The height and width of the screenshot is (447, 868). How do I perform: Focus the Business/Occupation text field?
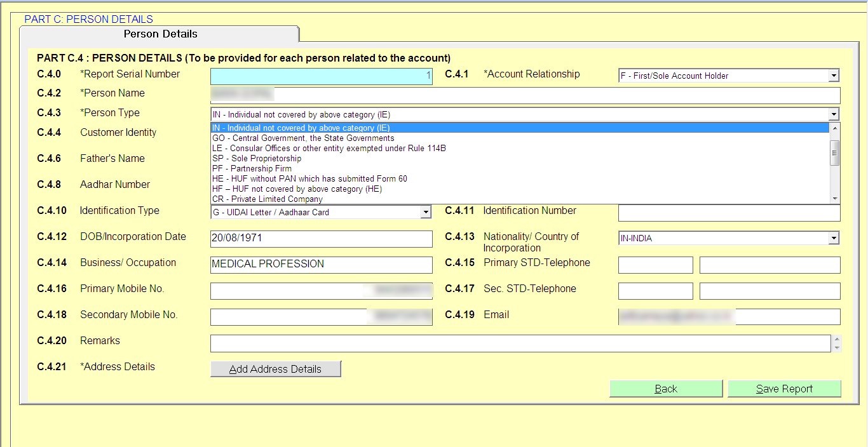pos(321,265)
